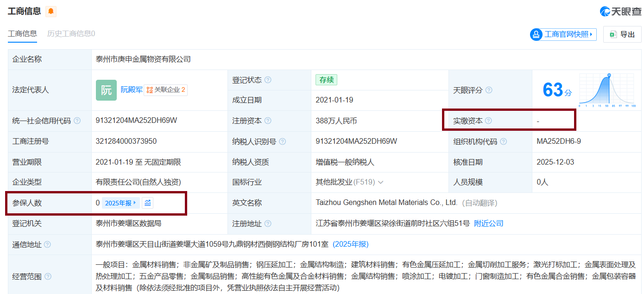Open the 工商官网快照 snapshot button
Screen dimensions: 644x294
pos(563,34)
